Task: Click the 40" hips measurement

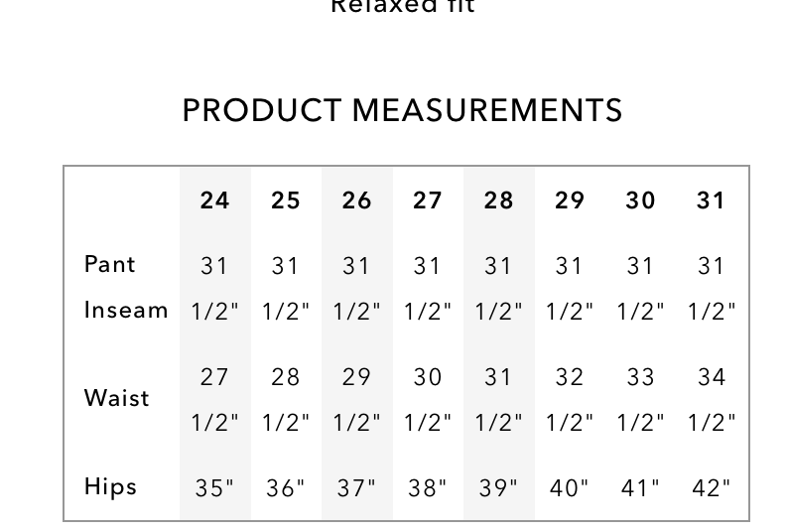Action: [x=570, y=488]
